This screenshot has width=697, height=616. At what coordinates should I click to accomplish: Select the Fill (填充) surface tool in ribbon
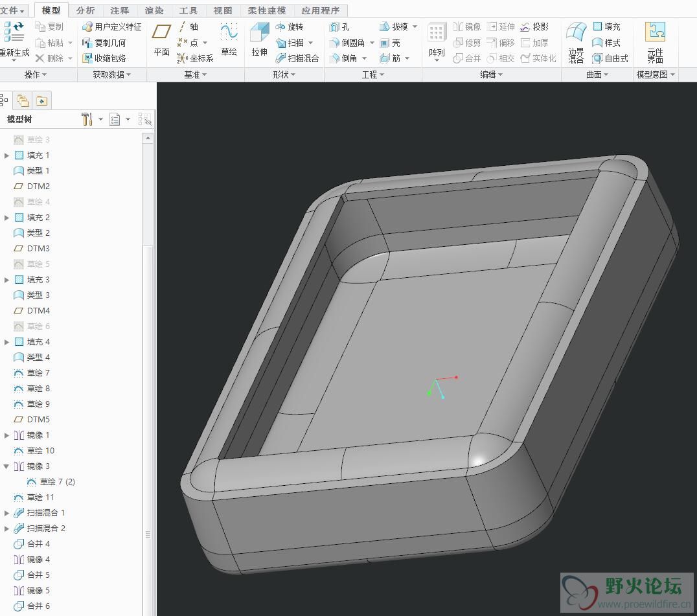[x=606, y=27]
